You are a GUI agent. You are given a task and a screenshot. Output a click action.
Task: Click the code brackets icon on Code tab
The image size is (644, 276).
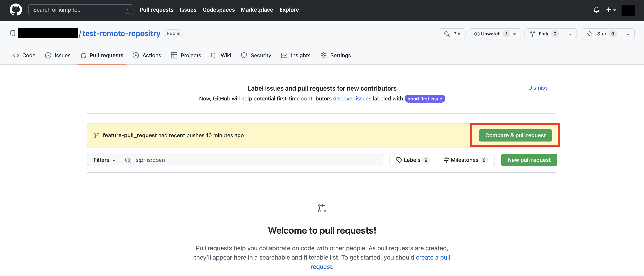click(16, 55)
